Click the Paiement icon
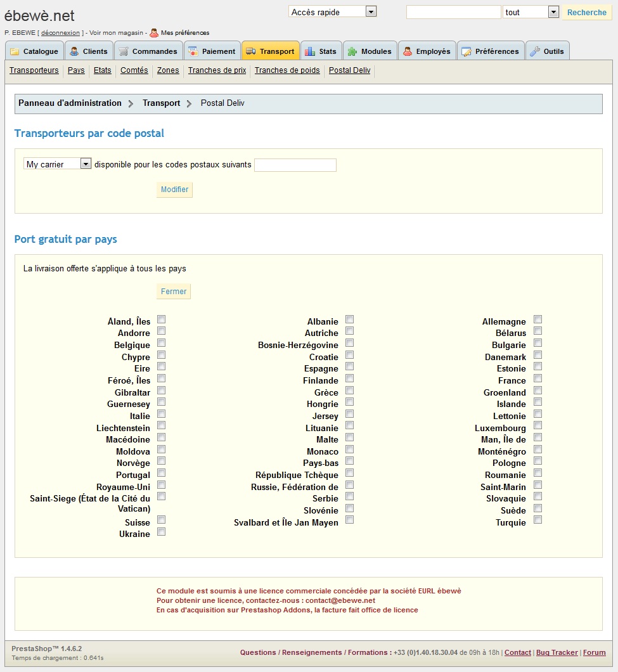618x672 pixels. click(193, 51)
